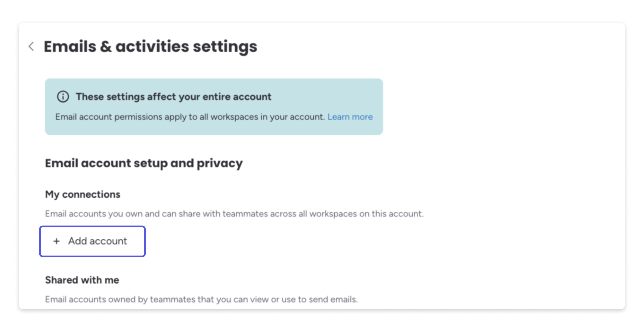Image resolution: width=644 pixels, height=332 pixels.
Task: Open the Learn more link
Action: point(350,116)
